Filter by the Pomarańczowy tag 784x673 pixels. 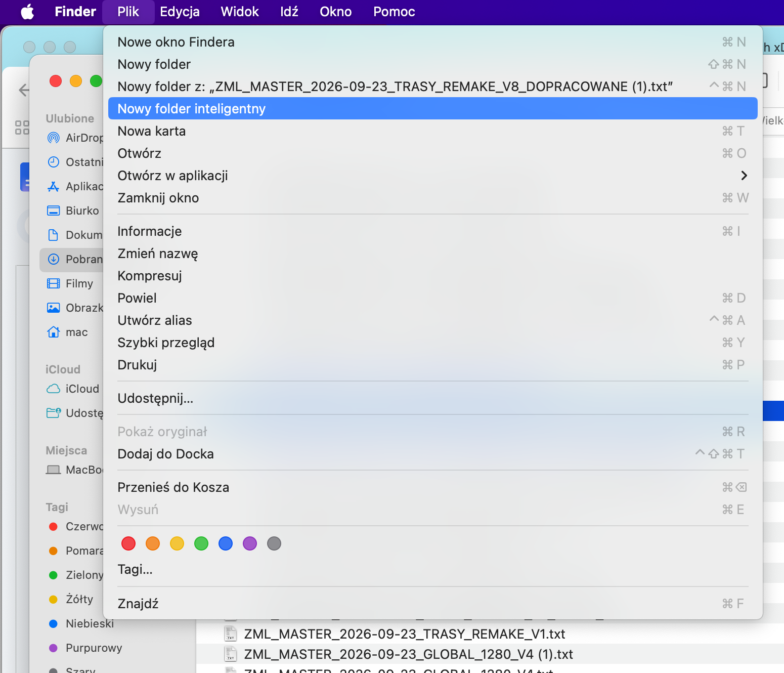pos(71,551)
